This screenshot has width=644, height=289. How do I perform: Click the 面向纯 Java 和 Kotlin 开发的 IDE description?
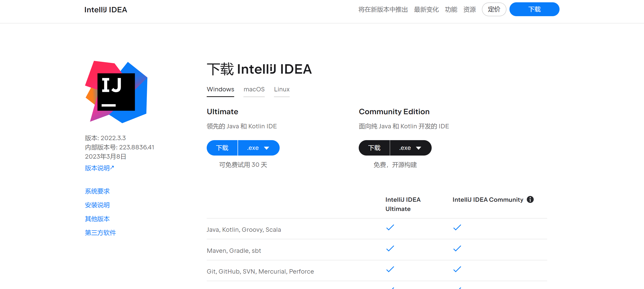pyautogui.click(x=404, y=126)
